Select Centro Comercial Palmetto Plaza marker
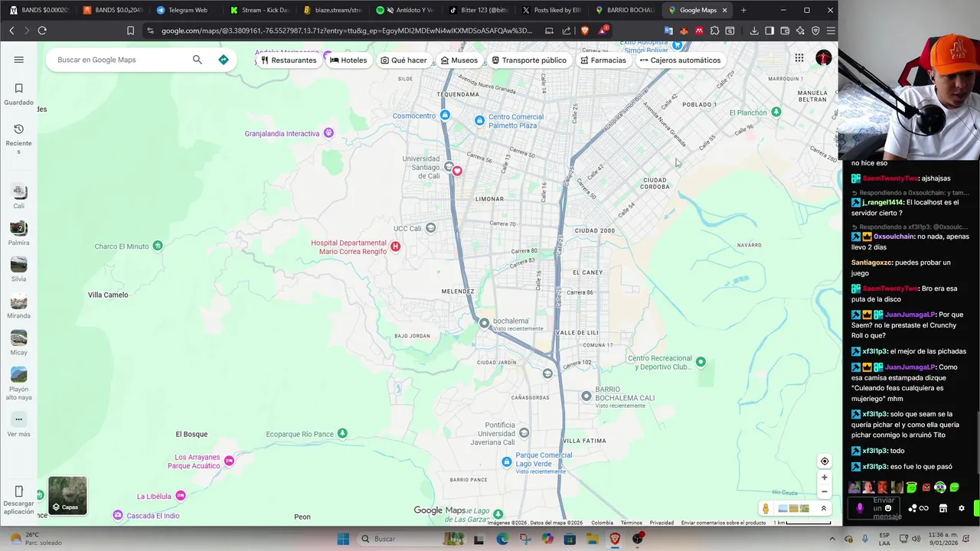Viewport: 980px width, 551px height. pyautogui.click(x=479, y=121)
